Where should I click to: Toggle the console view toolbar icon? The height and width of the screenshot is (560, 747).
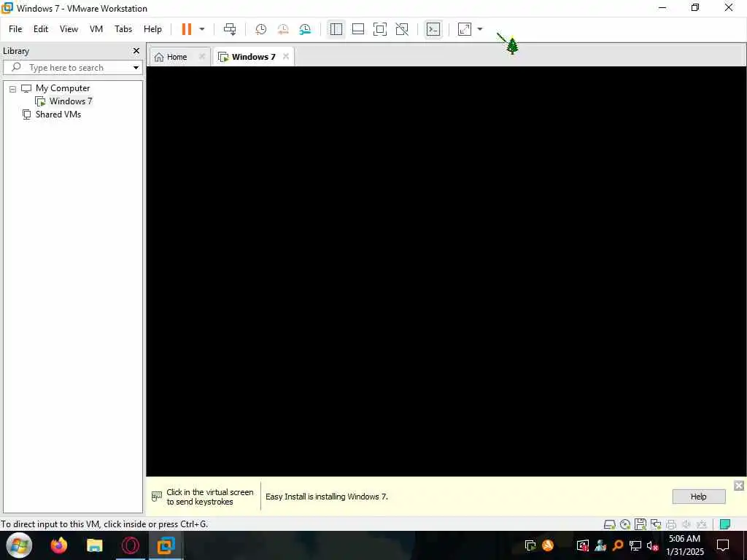point(433,29)
